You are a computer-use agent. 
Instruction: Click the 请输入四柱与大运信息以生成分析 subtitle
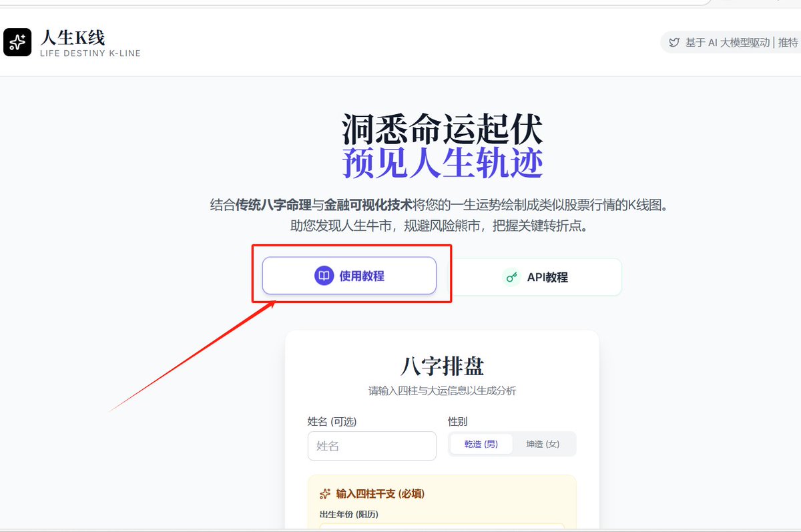442,390
